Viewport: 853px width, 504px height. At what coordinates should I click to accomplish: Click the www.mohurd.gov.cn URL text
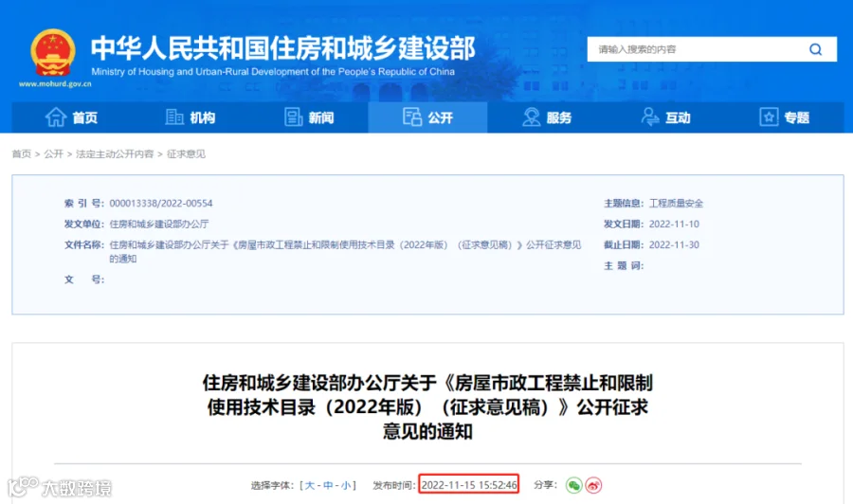(55, 83)
